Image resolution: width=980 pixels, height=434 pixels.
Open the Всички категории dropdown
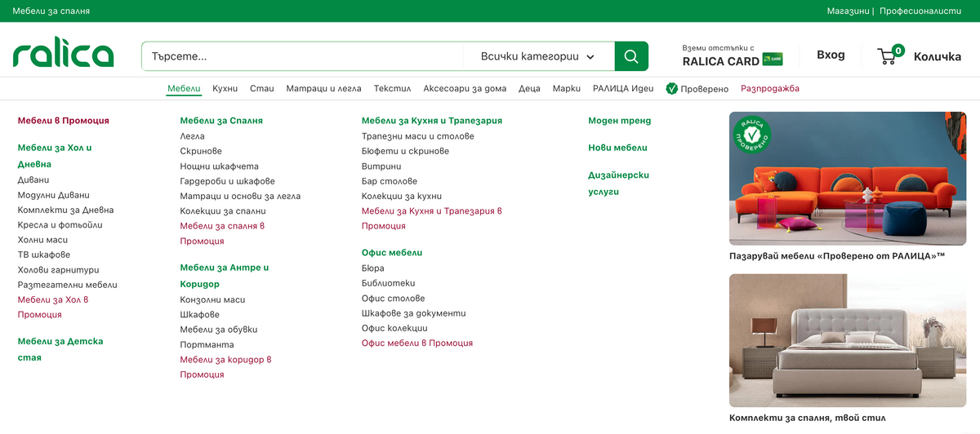pos(538,56)
